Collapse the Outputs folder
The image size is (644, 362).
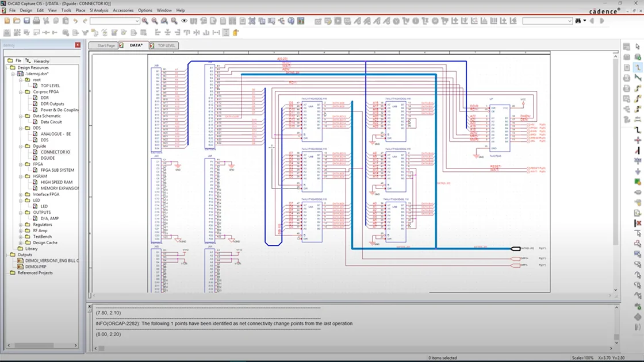point(7,255)
